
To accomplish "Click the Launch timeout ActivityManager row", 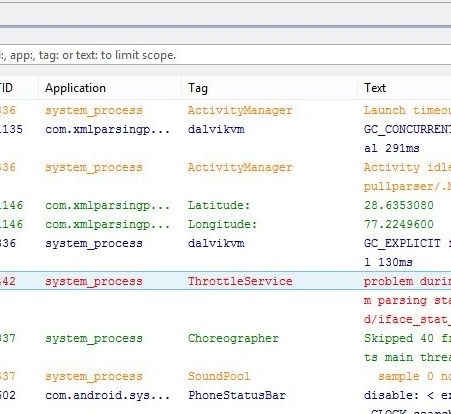I will (225, 110).
